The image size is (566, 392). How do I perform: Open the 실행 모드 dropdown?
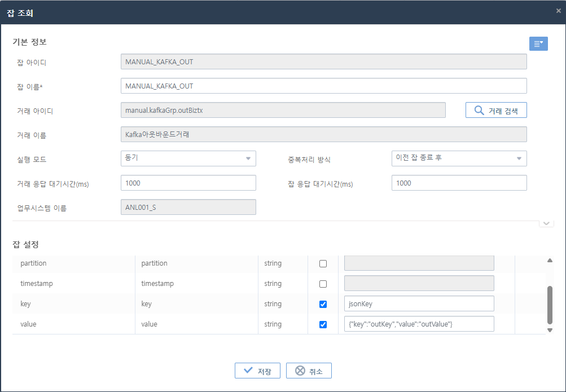coord(188,158)
